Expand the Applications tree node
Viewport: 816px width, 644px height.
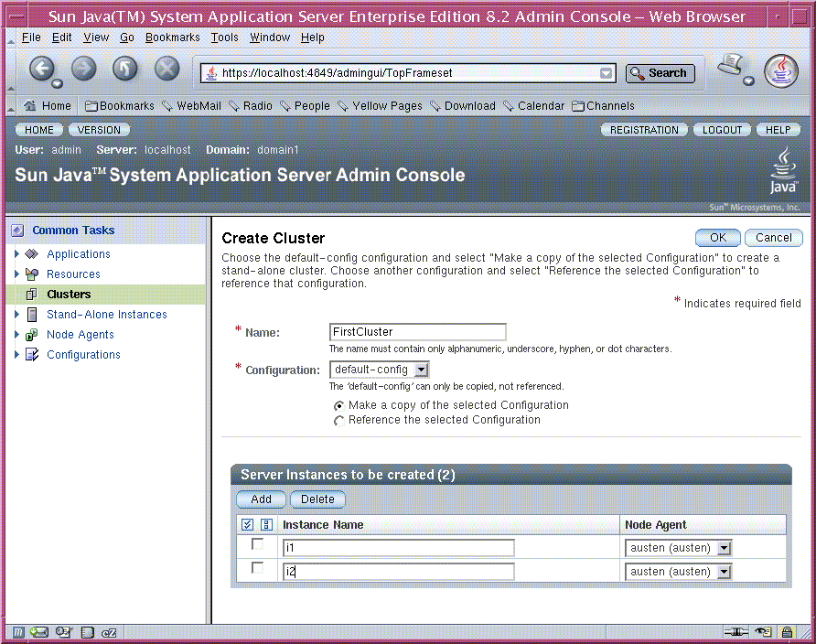(x=16, y=254)
